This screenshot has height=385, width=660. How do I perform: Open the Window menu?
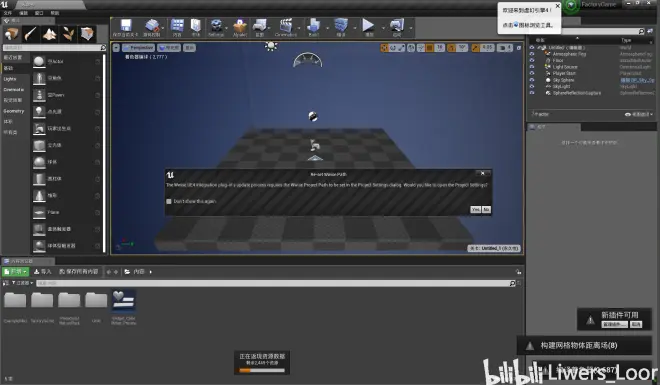click(x=39, y=13)
